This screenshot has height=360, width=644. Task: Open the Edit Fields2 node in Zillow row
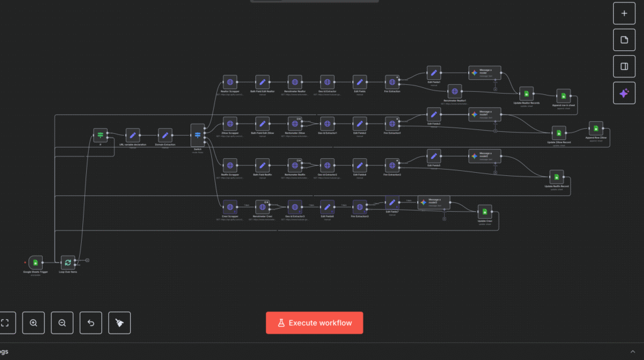click(x=360, y=124)
